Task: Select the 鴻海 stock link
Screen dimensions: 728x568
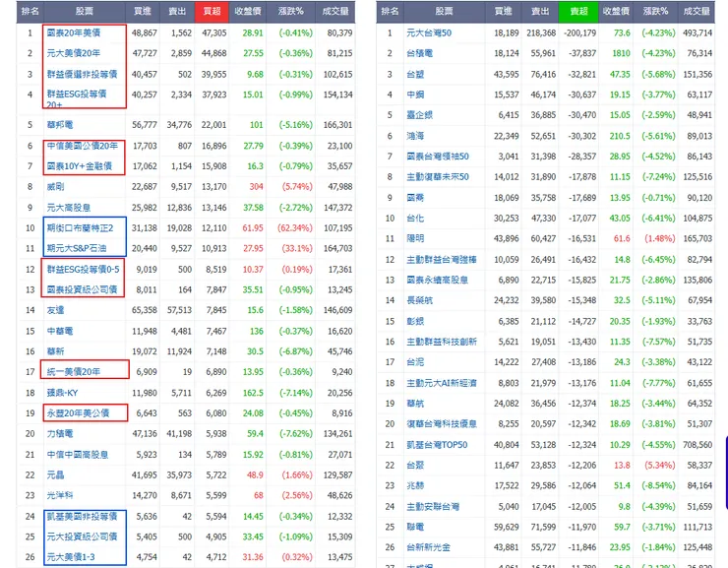Action: click(415, 136)
